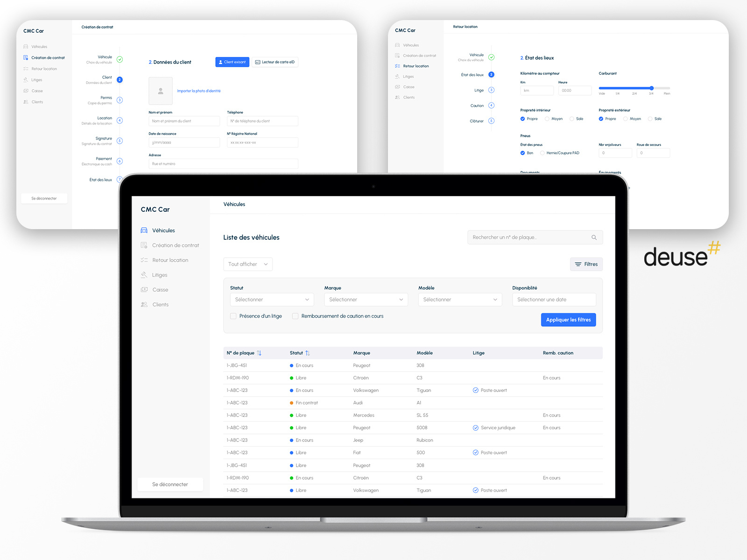Click the search magnifier icon in Véhicules
The width and height of the screenshot is (747, 560).
click(594, 237)
